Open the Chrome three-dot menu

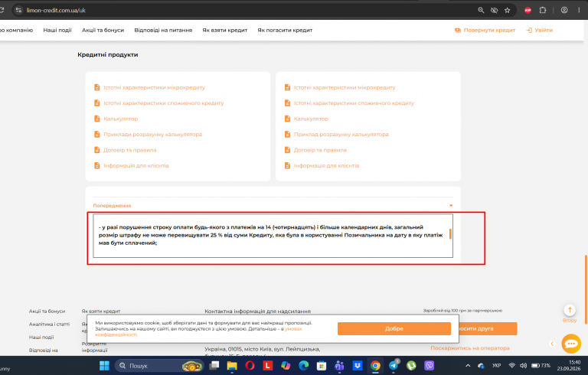tap(579, 11)
